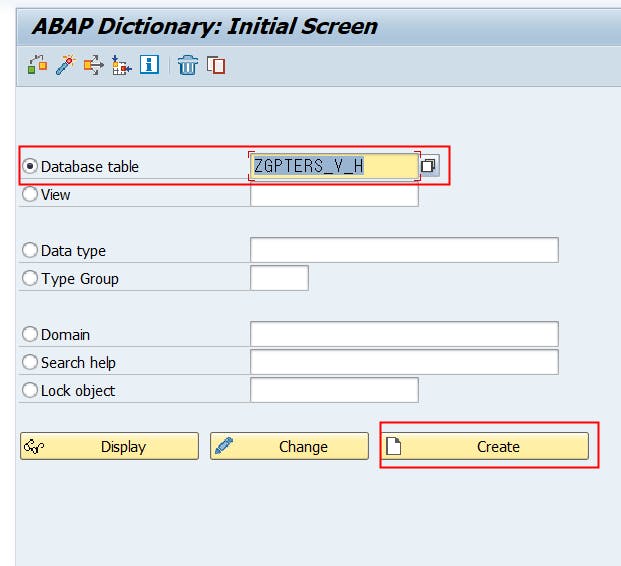The image size is (621, 566).
Task: Select the Domain radio button
Action: coord(30,335)
